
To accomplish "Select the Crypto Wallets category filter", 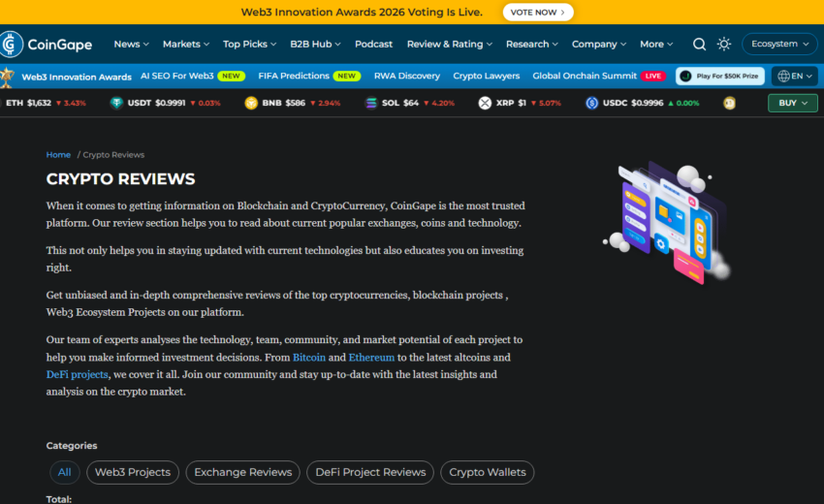I will [x=488, y=472].
